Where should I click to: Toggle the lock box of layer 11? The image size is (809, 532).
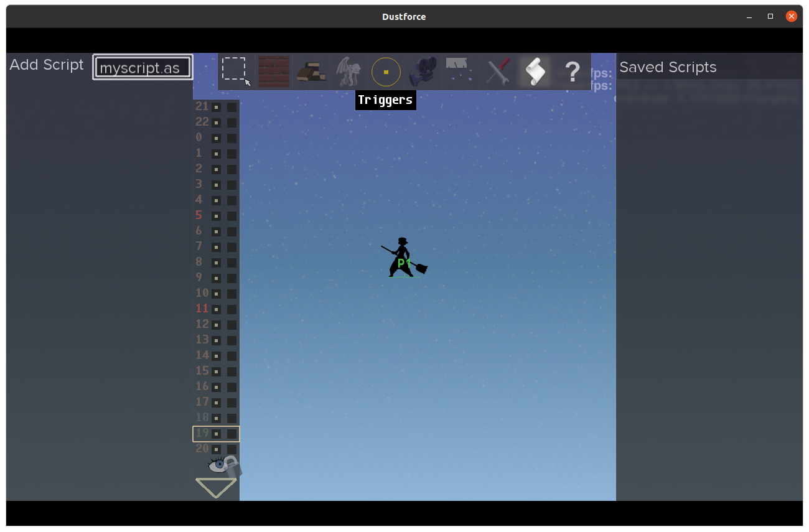click(x=231, y=309)
